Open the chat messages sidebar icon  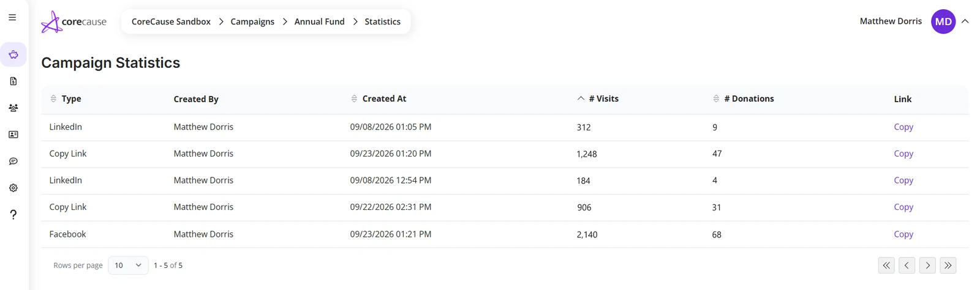(13, 161)
